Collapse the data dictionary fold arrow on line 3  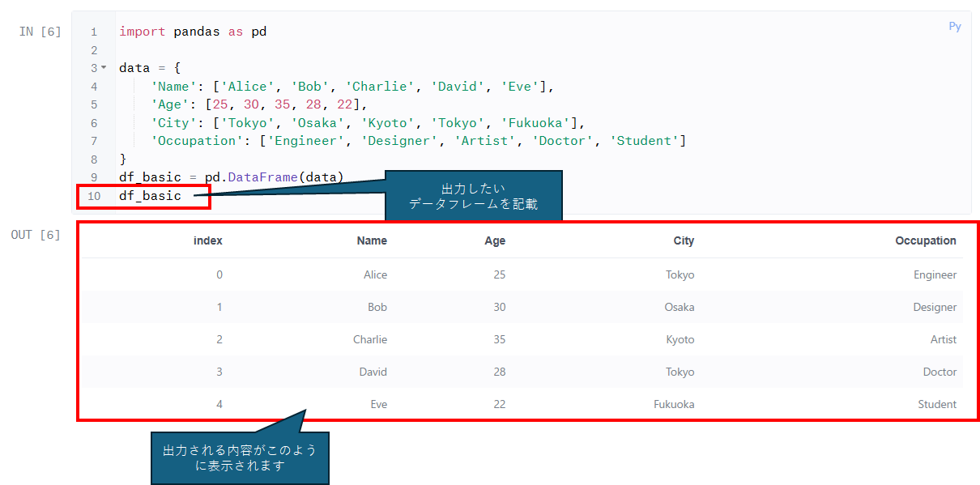coord(103,68)
